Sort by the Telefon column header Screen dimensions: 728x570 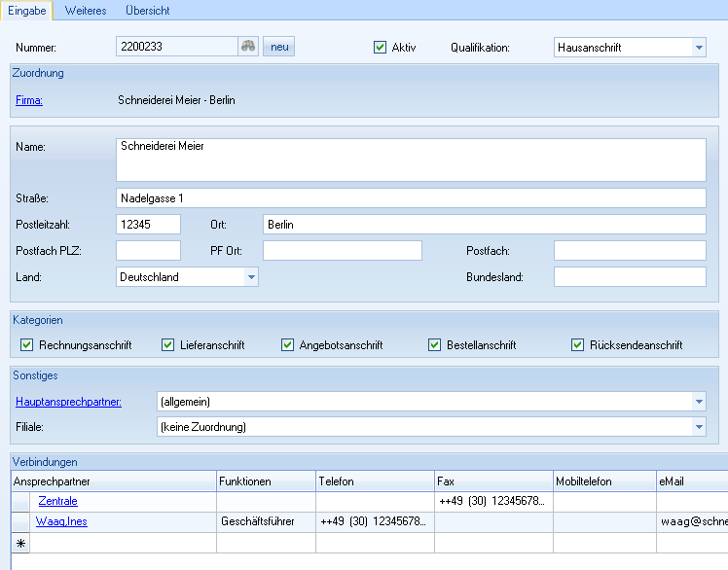click(374, 481)
